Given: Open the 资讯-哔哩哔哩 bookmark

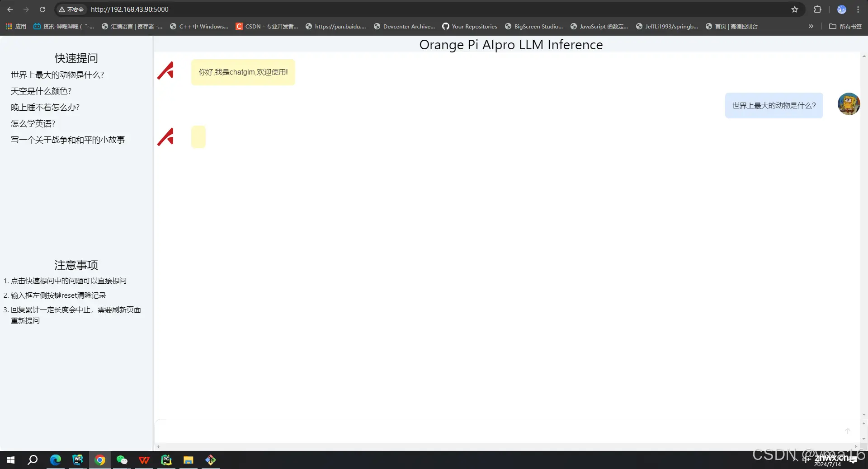Looking at the screenshot, I should click(64, 26).
